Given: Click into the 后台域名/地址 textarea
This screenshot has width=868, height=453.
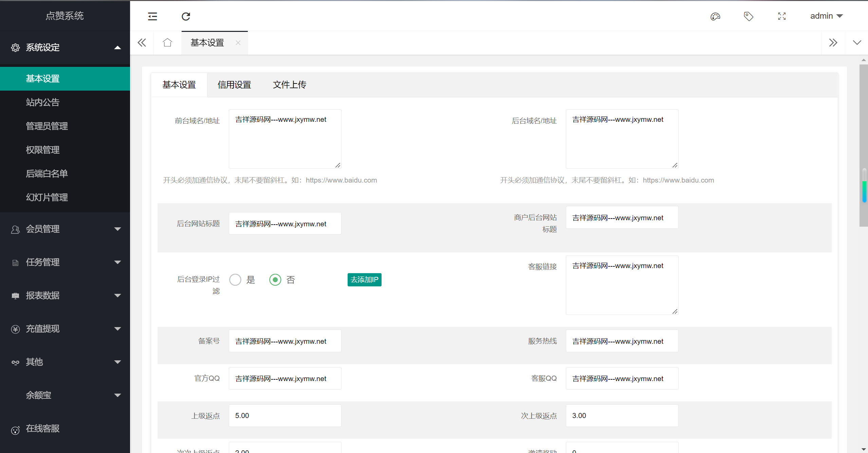Looking at the screenshot, I should point(622,139).
